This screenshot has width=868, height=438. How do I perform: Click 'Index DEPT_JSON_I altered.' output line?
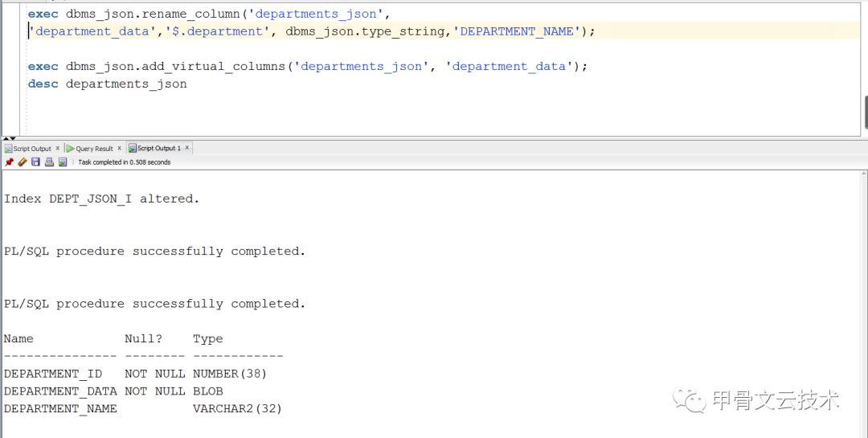point(102,199)
